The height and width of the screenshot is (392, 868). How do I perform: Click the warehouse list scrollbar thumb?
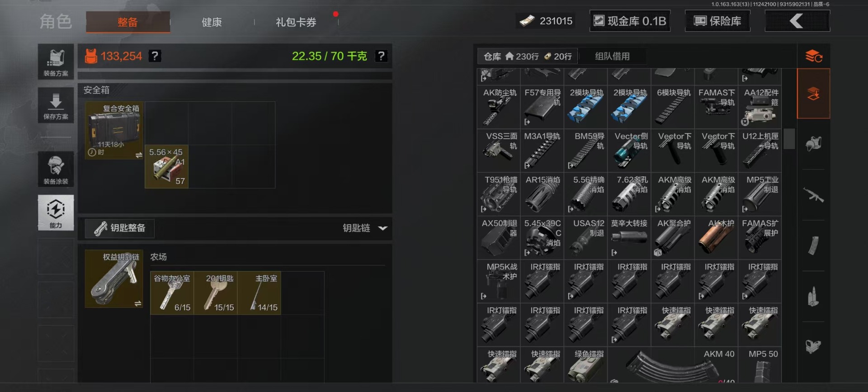pos(789,139)
